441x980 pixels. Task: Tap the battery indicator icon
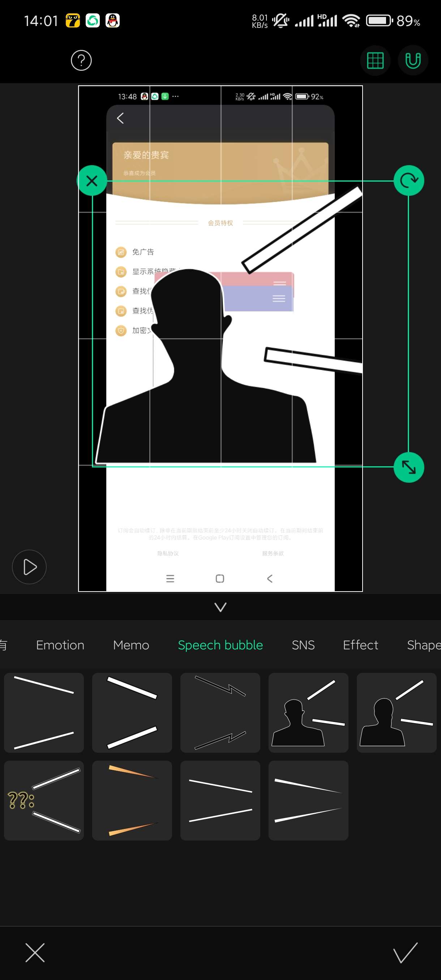(379, 21)
